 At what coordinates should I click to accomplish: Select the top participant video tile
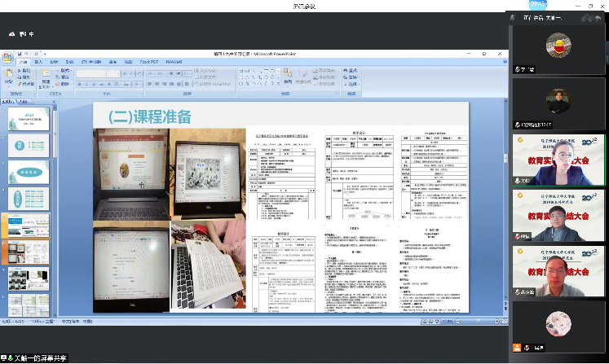point(558,49)
